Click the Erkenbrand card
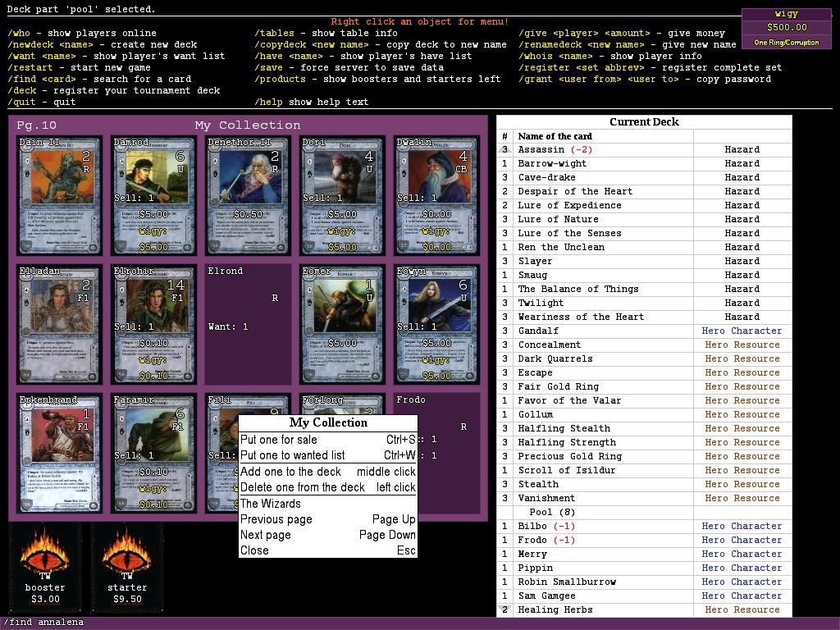Image resolution: width=840 pixels, height=630 pixels. point(59,453)
